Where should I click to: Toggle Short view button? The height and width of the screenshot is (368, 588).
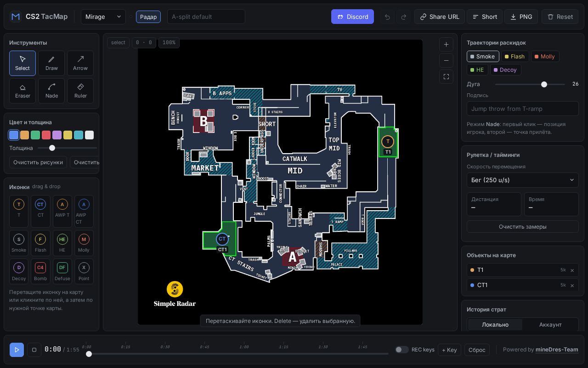click(485, 17)
